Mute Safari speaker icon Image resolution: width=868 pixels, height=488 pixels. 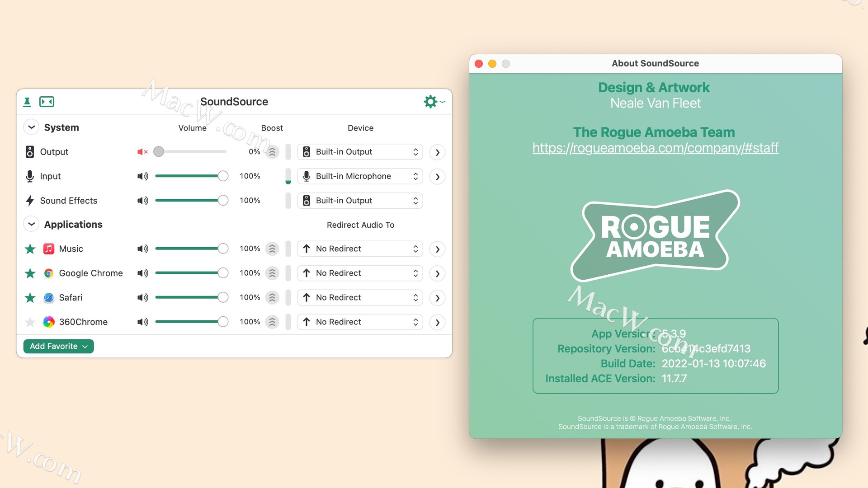(x=142, y=297)
